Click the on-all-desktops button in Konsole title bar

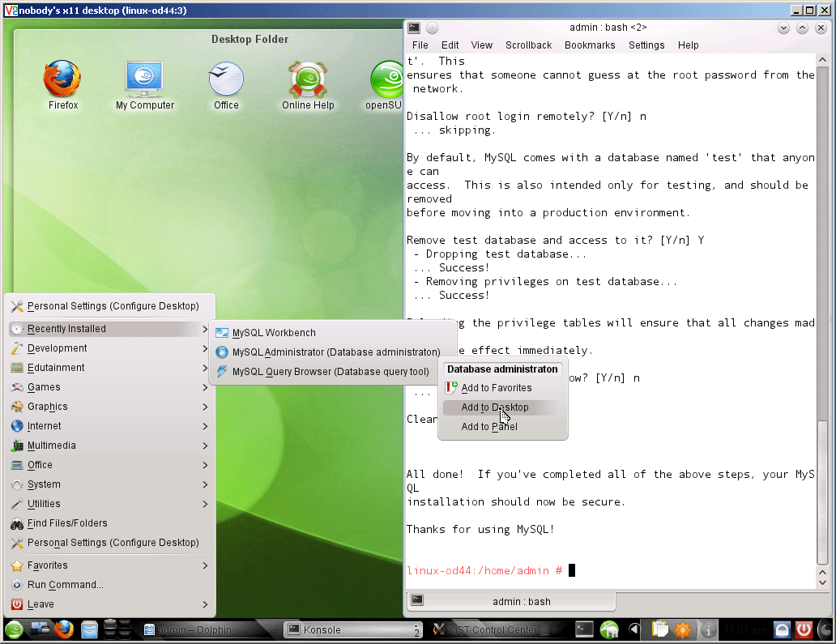433,28
